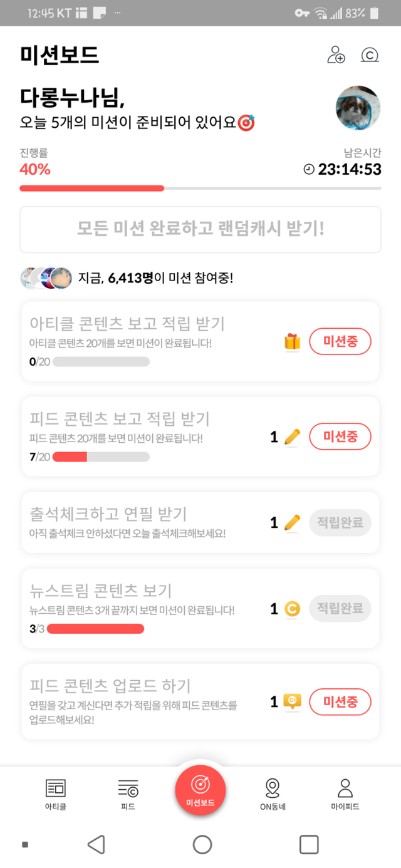
Task: Open the cash coin icon at top right
Action: pyautogui.click(x=370, y=55)
